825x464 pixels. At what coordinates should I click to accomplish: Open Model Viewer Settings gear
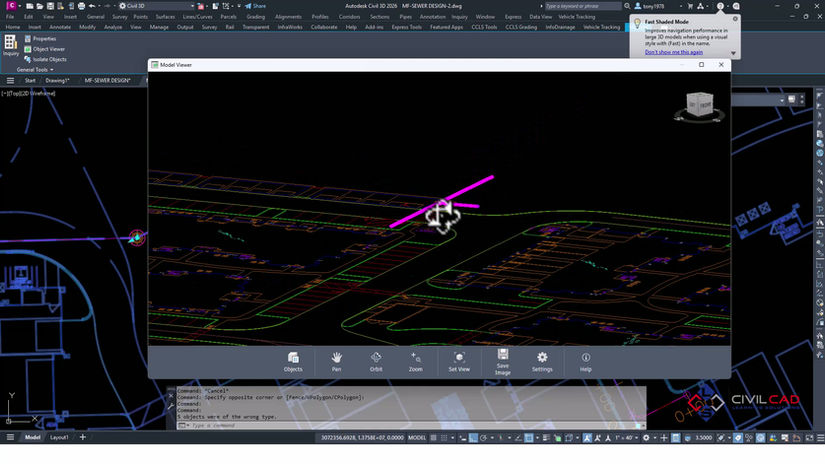point(542,362)
